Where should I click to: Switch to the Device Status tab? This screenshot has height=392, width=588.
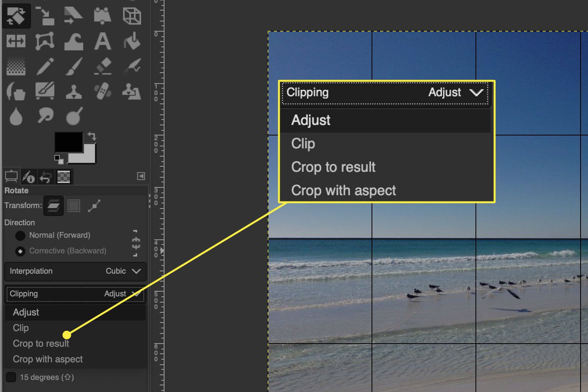[28, 177]
